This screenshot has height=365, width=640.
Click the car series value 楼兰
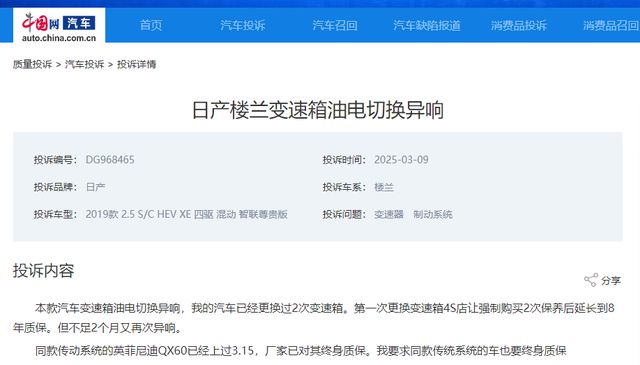tap(384, 187)
